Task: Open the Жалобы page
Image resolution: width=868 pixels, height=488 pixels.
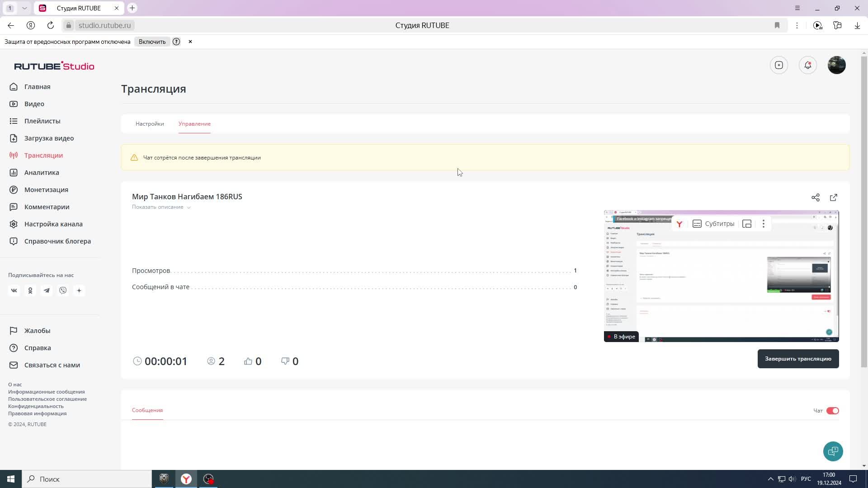Action: (x=30, y=331)
